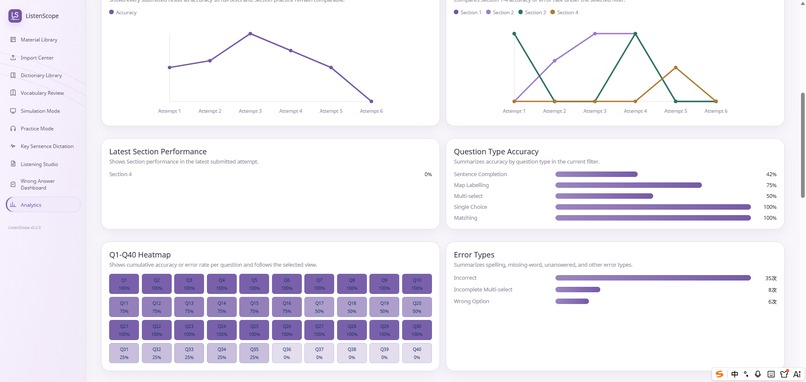806x382 pixels.
Task: Click the Q1-Q40 Heatmap heading
Action: tap(140, 254)
